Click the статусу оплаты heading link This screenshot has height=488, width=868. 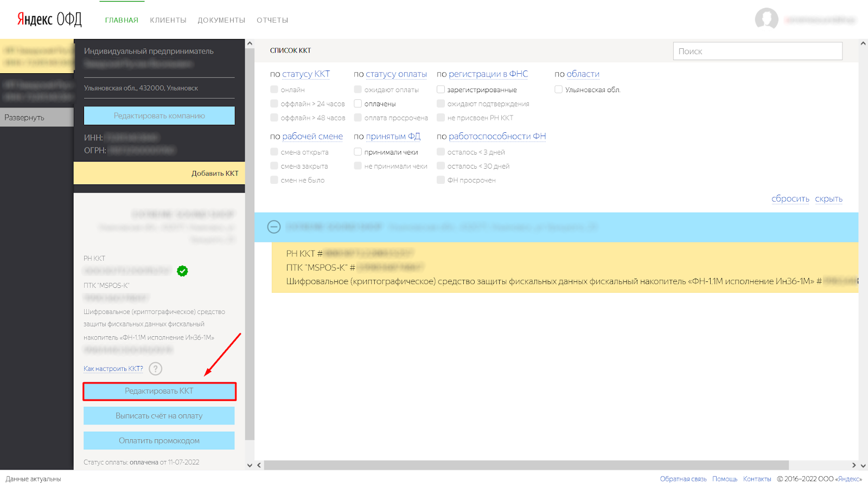[x=396, y=74]
